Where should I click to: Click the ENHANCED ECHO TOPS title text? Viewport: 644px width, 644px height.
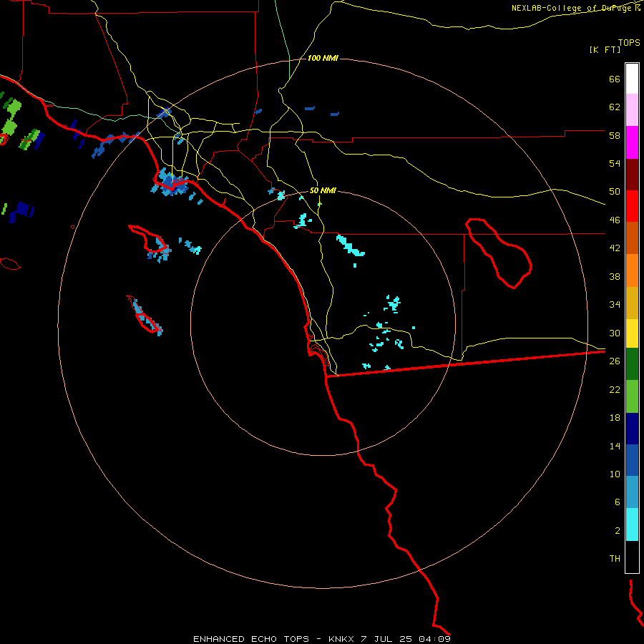pyautogui.click(x=251, y=639)
